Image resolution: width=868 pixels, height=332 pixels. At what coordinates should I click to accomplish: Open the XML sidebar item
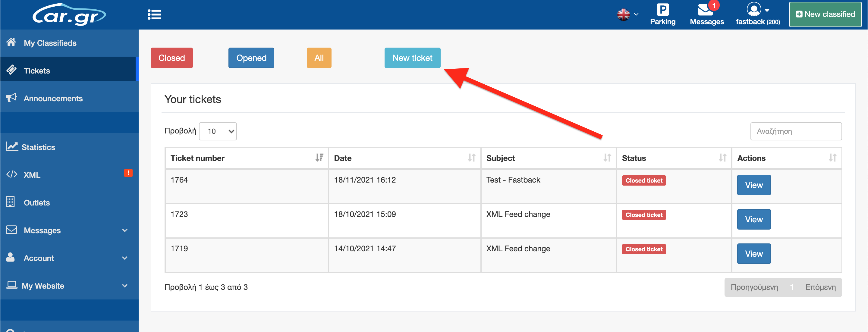tap(69, 175)
